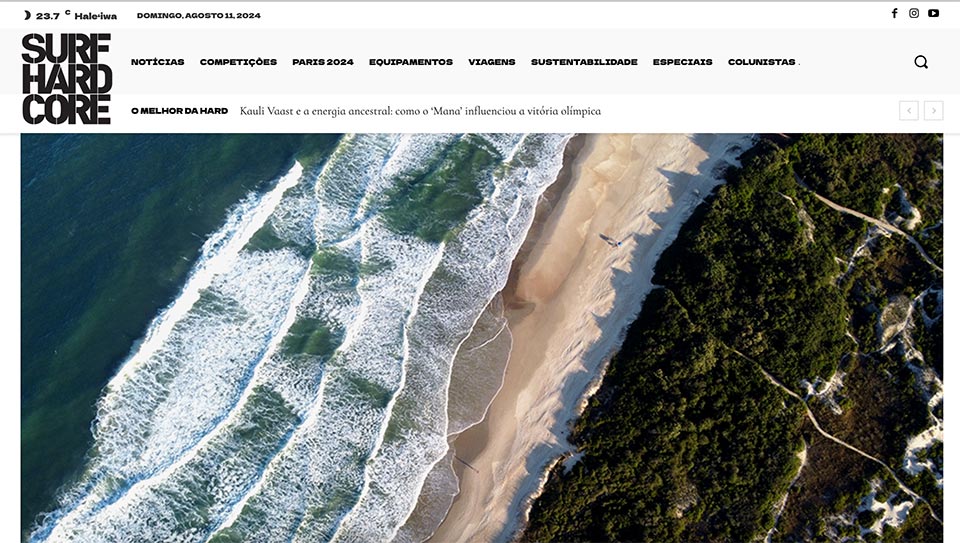
Task: Select the Viagens menu item
Action: click(492, 62)
